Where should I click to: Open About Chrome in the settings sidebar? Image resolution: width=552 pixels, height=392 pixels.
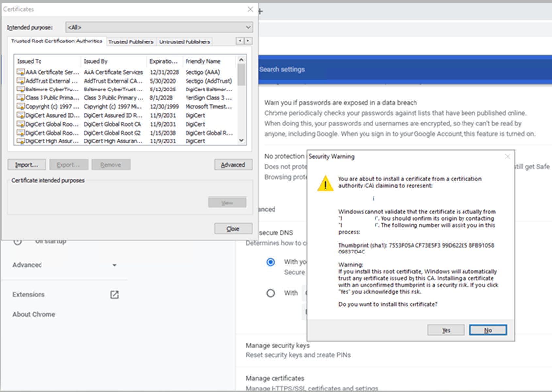tap(34, 315)
